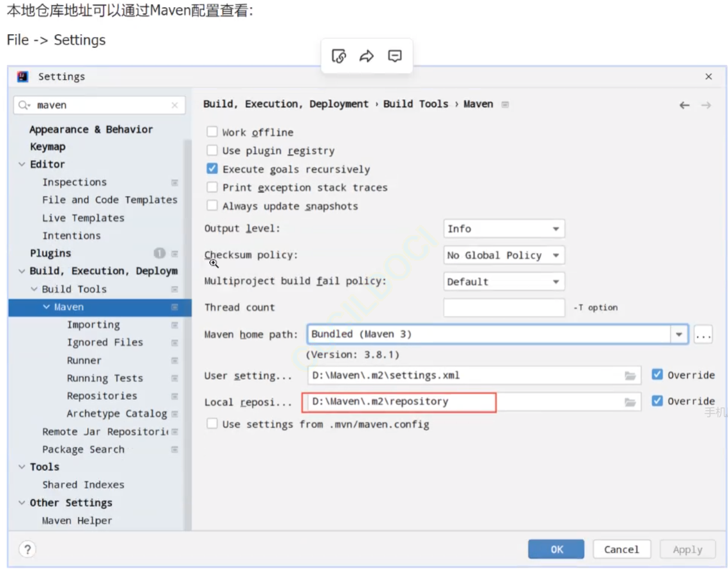Click the project icon beside Runner row
The width and height of the screenshot is (728, 574).
point(174,360)
